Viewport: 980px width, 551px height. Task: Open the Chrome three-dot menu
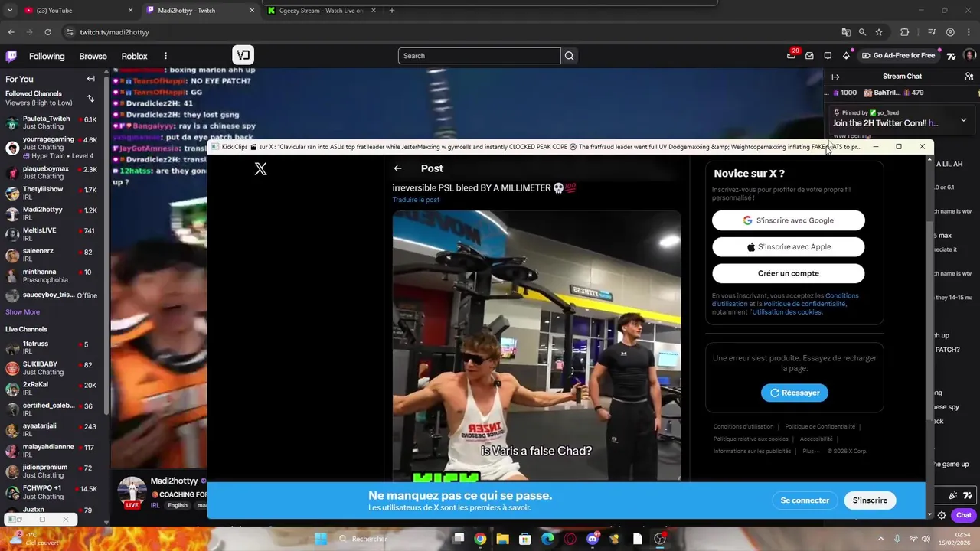pyautogui.click(x=969, y=32)
